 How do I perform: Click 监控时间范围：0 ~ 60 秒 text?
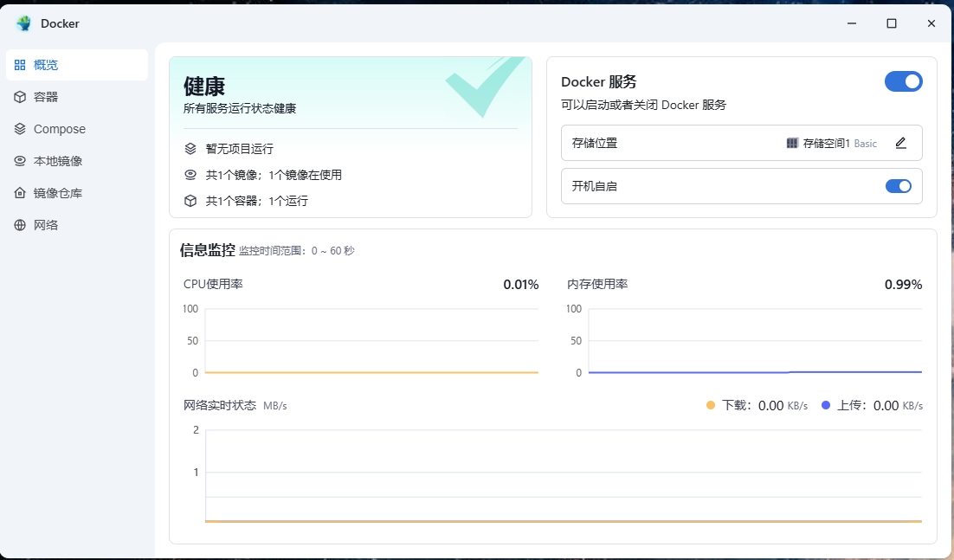297,250
